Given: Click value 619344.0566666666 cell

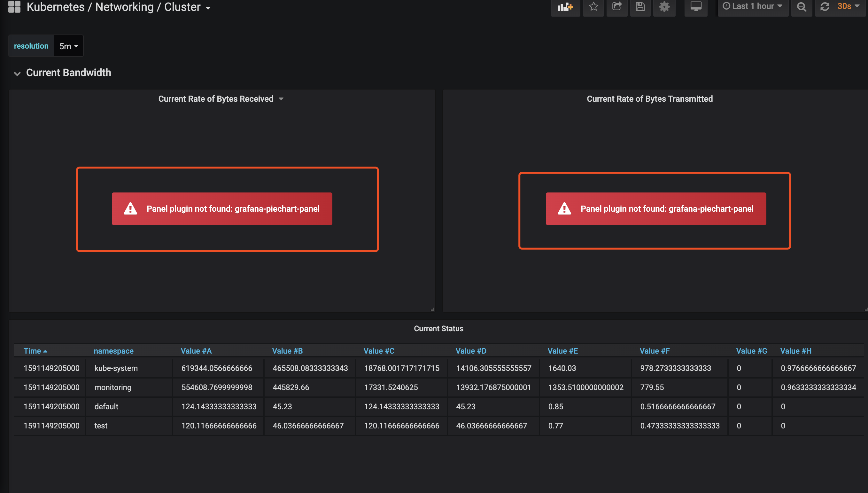Looking at the screenshot, I should [218, 368].
